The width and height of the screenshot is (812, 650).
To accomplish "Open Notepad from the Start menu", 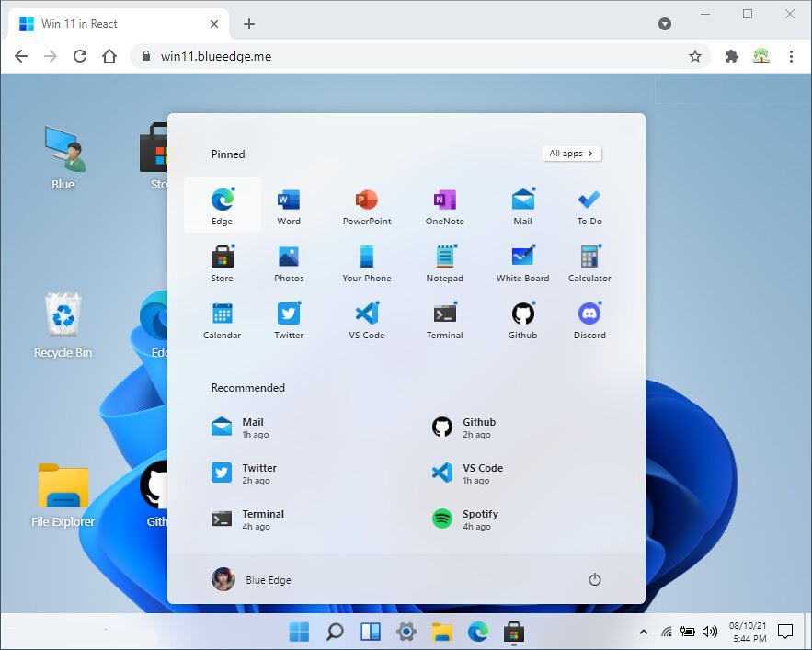I will pos(445,262).
